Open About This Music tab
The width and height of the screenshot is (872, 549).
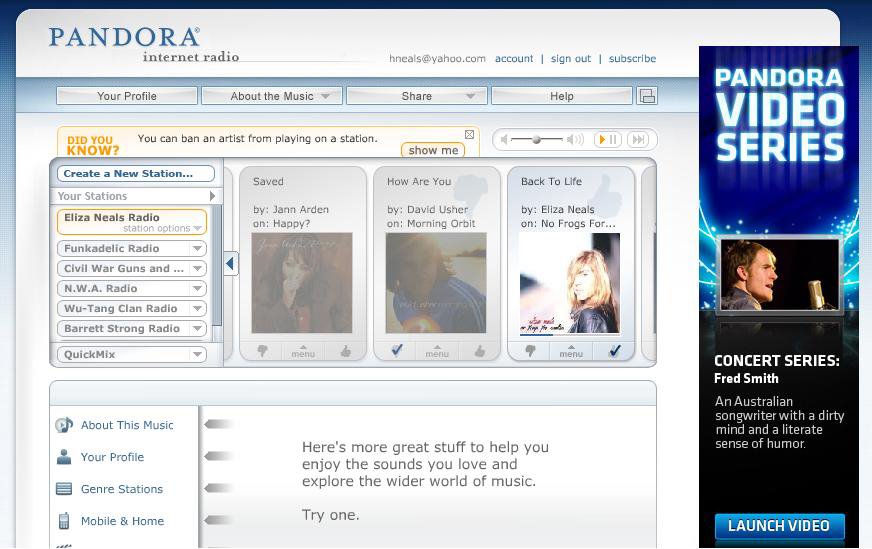click(127, 425)
